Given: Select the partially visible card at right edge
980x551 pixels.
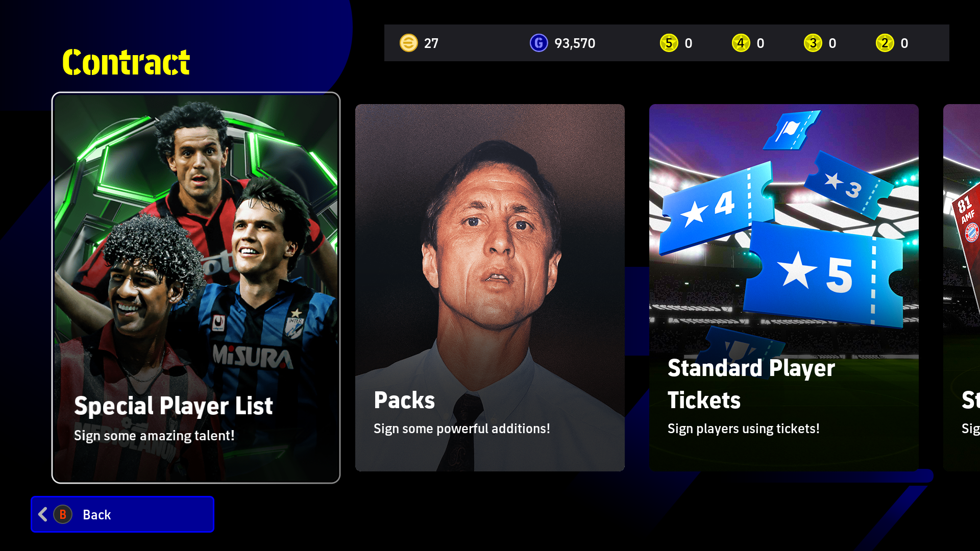Looking at the screenshot, I should click(x=962, y=288).
